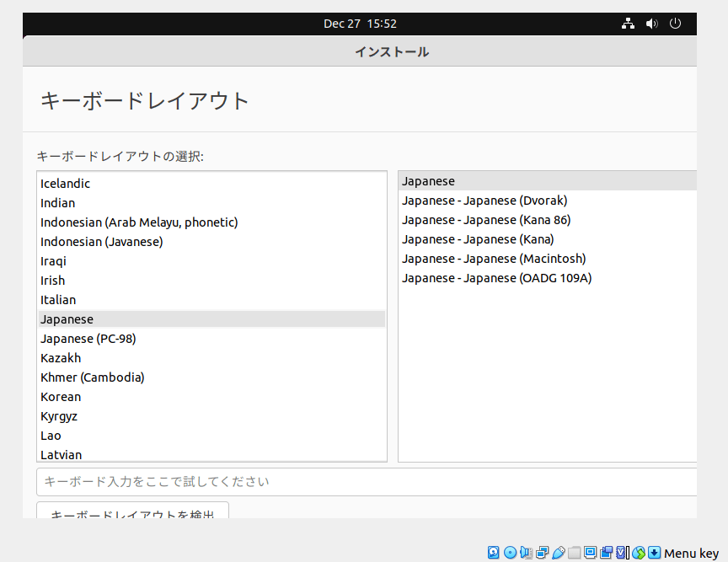This screenshot has height=562, width=728.
Task: Click VirtualBox network adapters icon
Action: (542, 552)
